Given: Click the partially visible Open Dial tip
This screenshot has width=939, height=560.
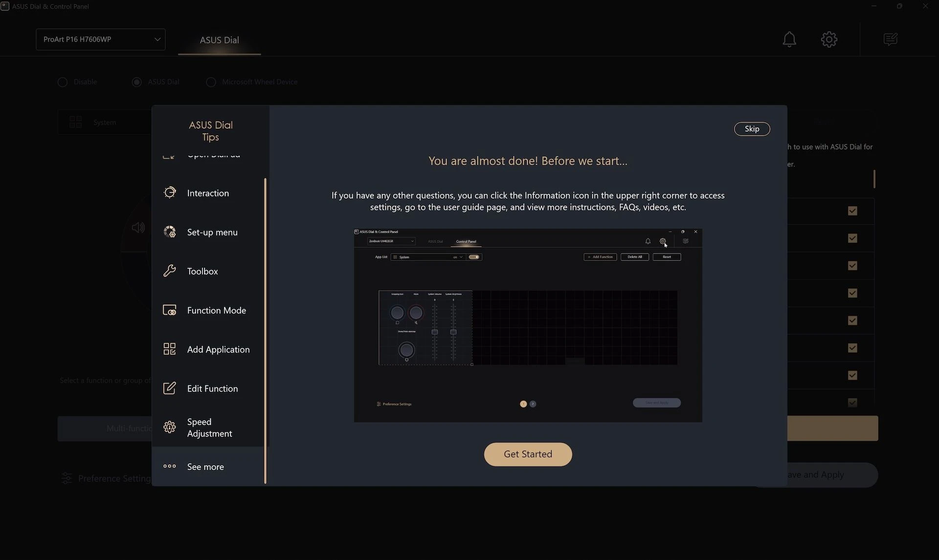Looking at the screenshot, I should (x=208, y=156).
